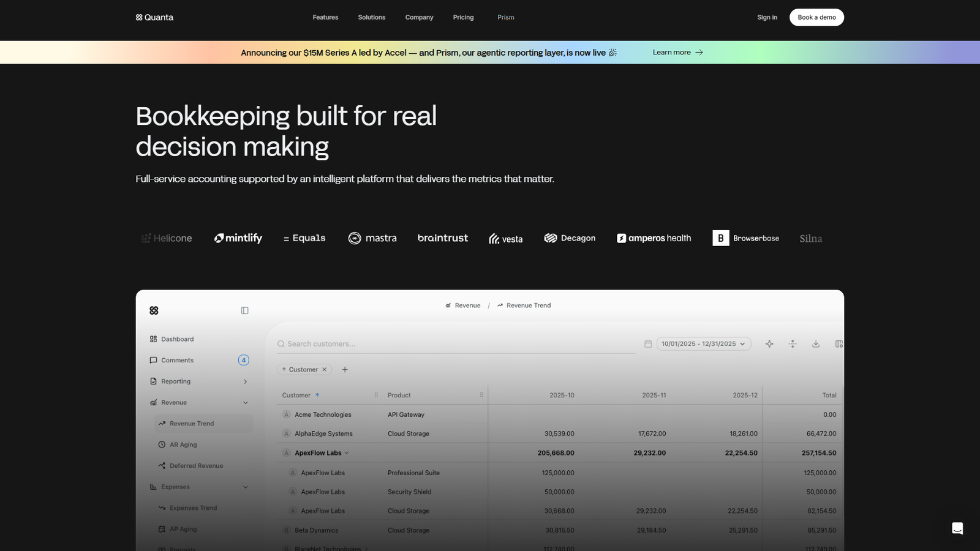Click the download icon in the report toolbar

(816, 343)
